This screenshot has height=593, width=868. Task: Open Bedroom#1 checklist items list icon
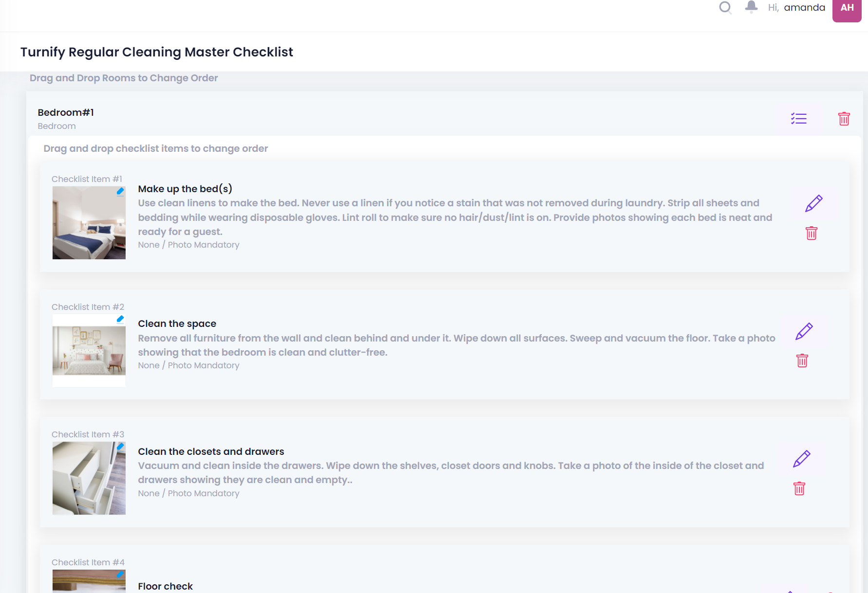point(798,119)
